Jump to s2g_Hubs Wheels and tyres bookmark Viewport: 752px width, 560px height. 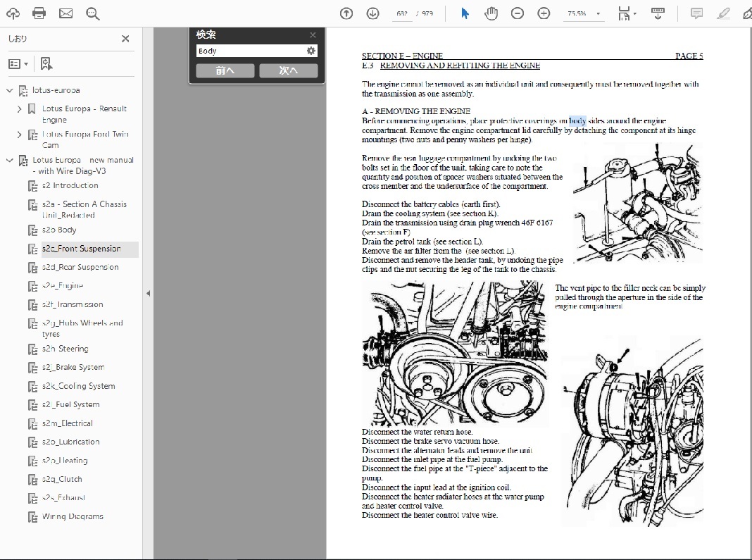pyautogui.click(x=82, y=328)
